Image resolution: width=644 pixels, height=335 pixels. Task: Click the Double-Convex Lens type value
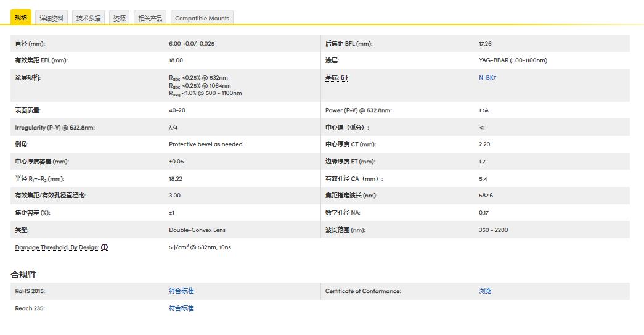coord(197,230)
